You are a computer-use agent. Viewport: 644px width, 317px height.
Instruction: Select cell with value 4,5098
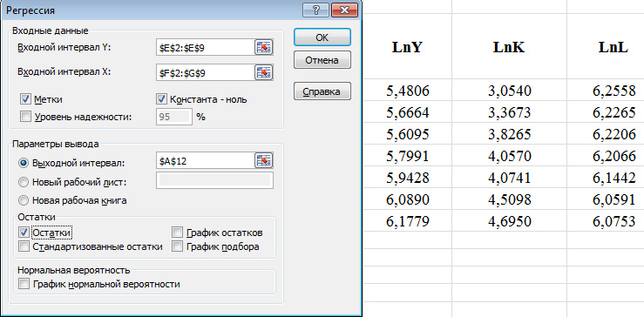(x=509, y=199)
